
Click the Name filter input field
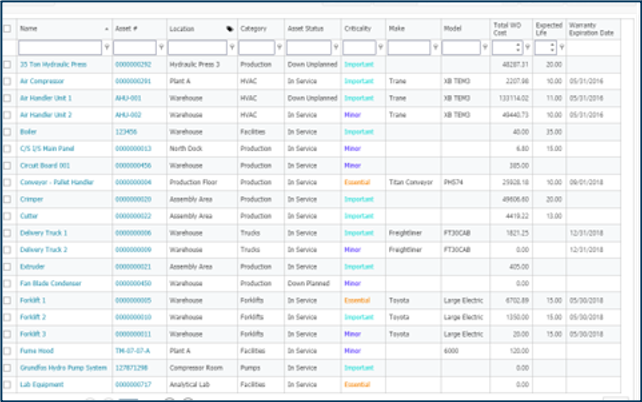[x=60, y=47]
